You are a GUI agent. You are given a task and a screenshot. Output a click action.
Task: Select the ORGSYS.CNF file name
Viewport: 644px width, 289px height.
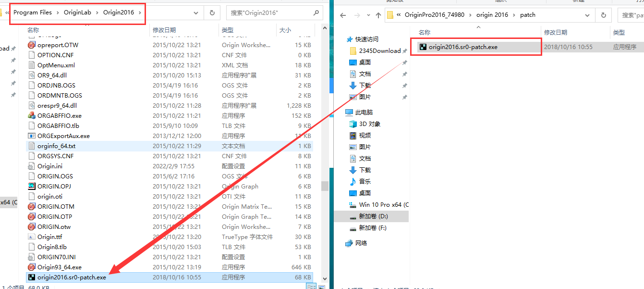click(56, 156)
